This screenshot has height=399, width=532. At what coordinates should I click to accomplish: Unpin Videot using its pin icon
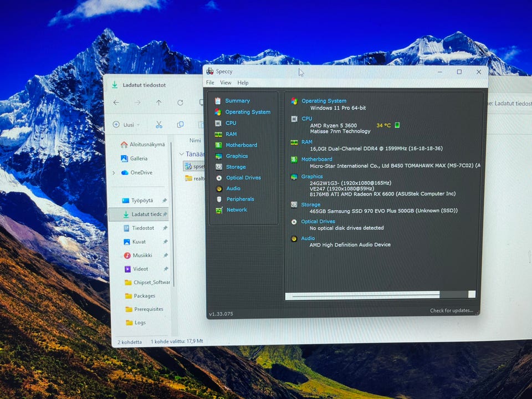coord(166,269)
